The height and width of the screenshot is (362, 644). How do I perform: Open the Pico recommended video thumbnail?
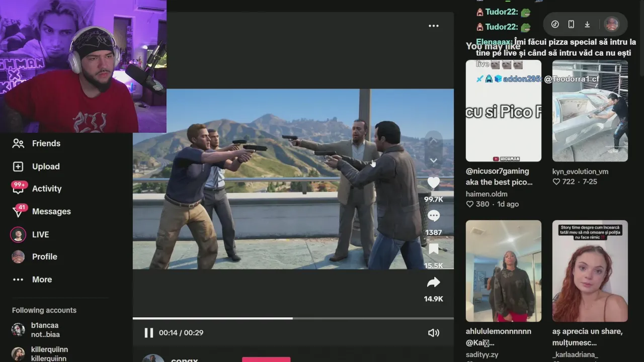pyautogui.click(x=503, y=111)
